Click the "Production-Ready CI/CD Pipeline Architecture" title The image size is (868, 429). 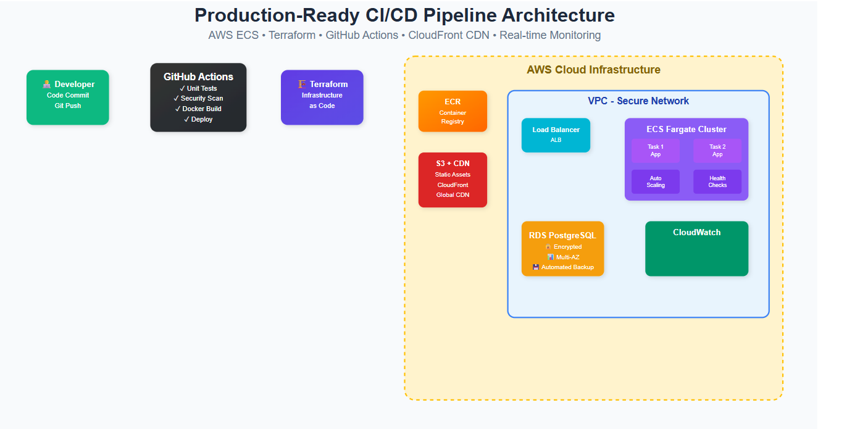405,15
